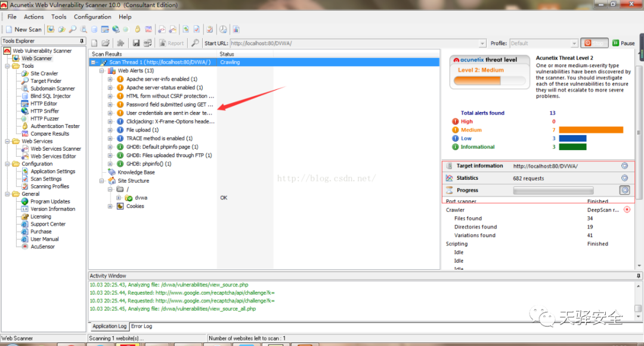Viewport: 644px width, 346px height.
Task: Open AcuSensor in General tree
Action: [42, 247]
